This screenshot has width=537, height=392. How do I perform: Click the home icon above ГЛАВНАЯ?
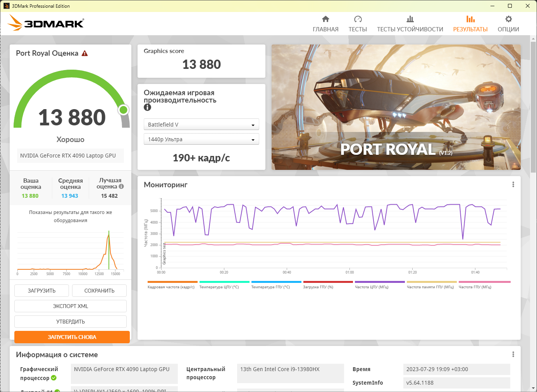point(325,19)
